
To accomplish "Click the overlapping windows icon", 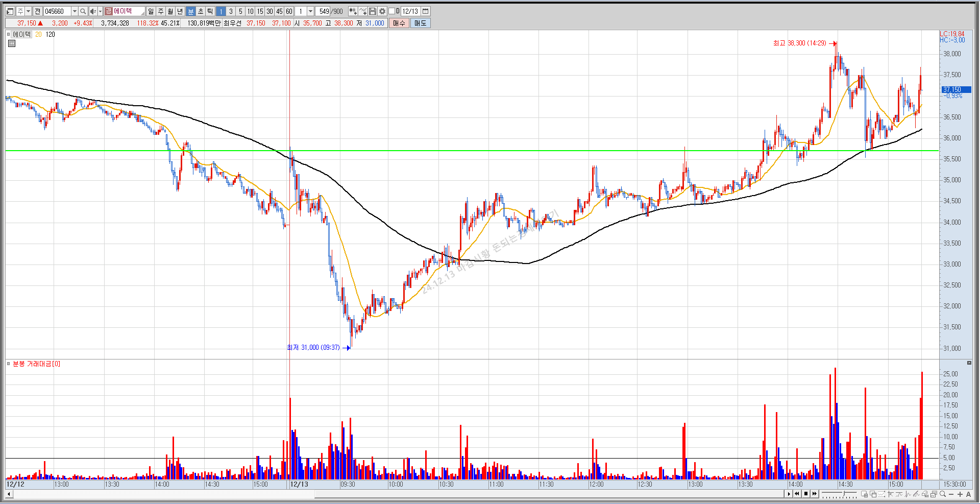I will pos(873,494).
